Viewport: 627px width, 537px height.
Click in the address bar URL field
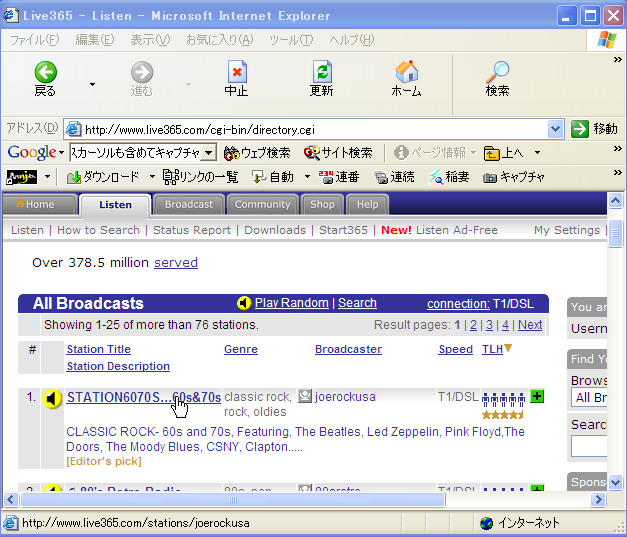click(x=314, y=130)
